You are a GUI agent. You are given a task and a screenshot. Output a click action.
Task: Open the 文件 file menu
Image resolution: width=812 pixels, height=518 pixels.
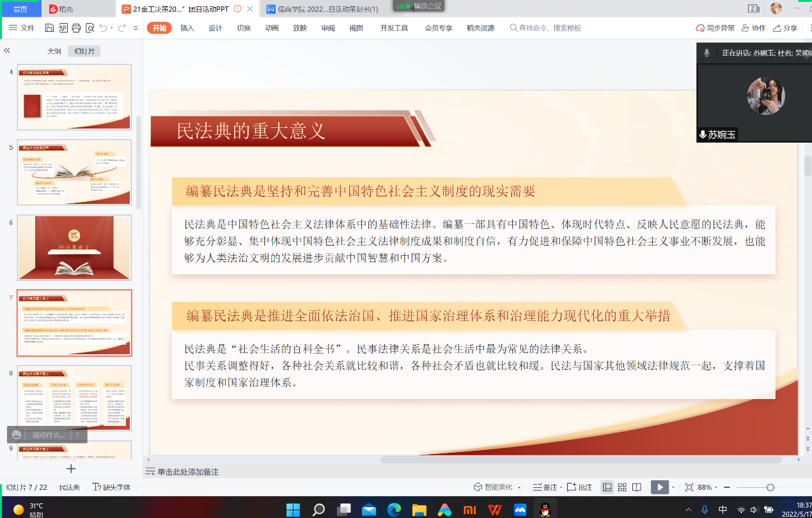[x=22, y=28]
